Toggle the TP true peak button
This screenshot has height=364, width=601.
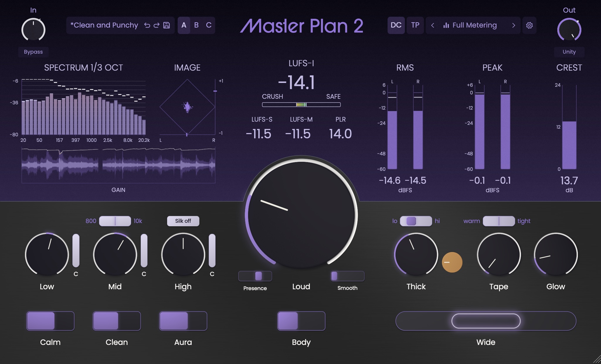pos(415,25)
